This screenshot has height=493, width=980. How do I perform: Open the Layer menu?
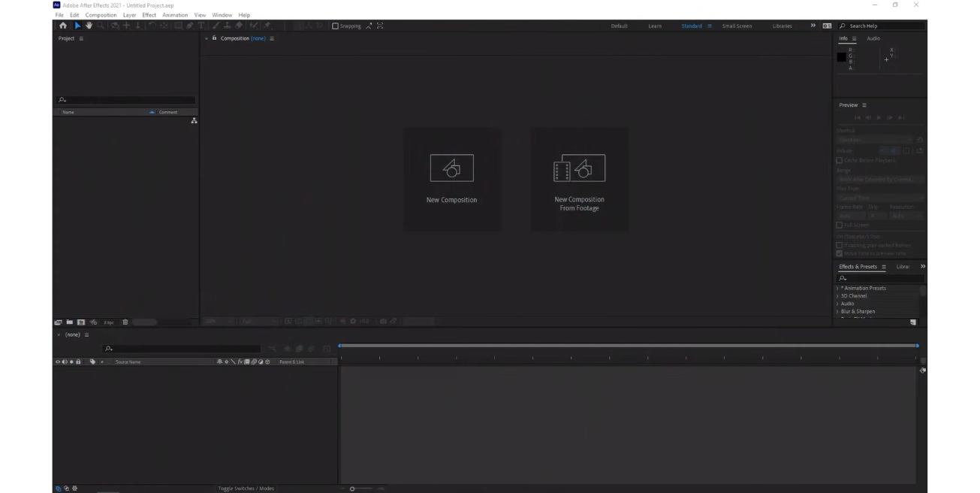pos(130,15)
